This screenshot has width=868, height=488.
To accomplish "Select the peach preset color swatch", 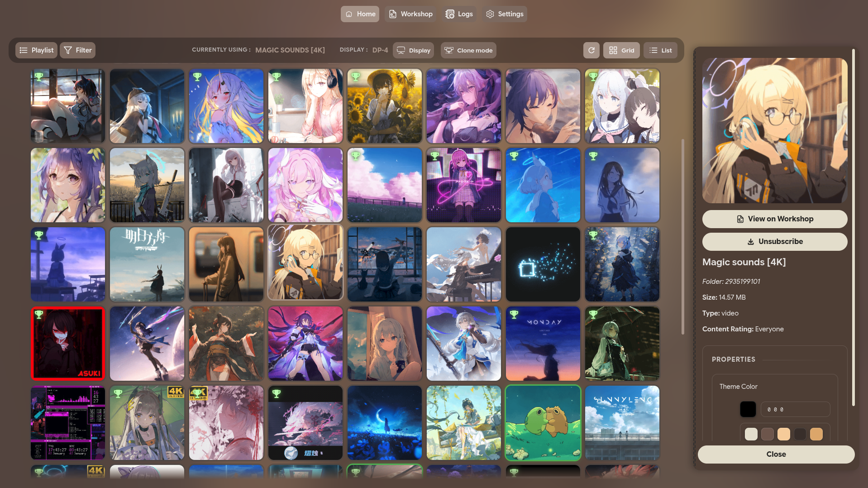I will click(784, 434).
